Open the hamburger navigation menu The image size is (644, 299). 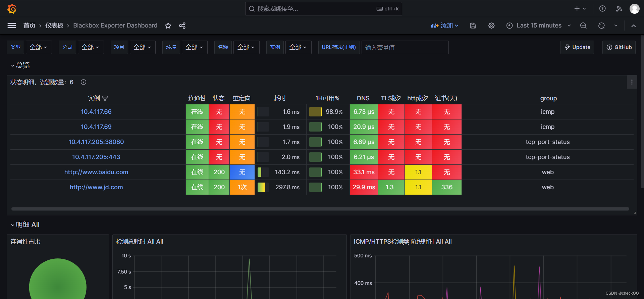12,26
